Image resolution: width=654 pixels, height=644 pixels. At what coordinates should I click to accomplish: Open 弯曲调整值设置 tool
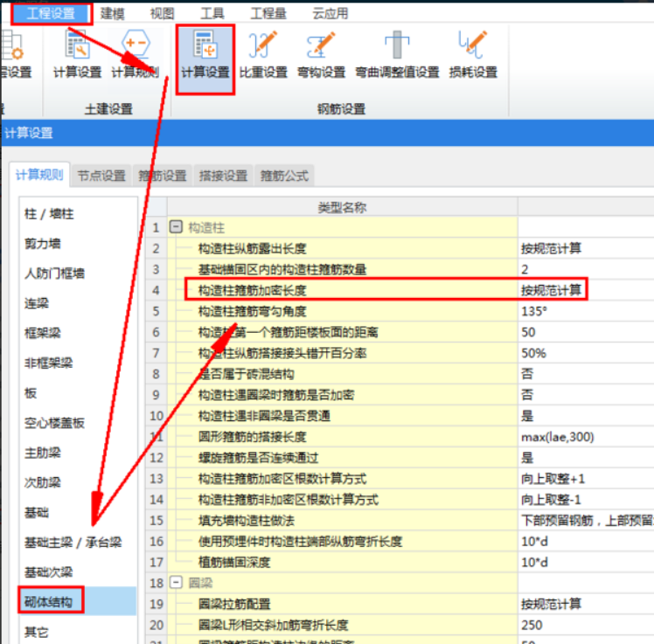click(397, 55)
